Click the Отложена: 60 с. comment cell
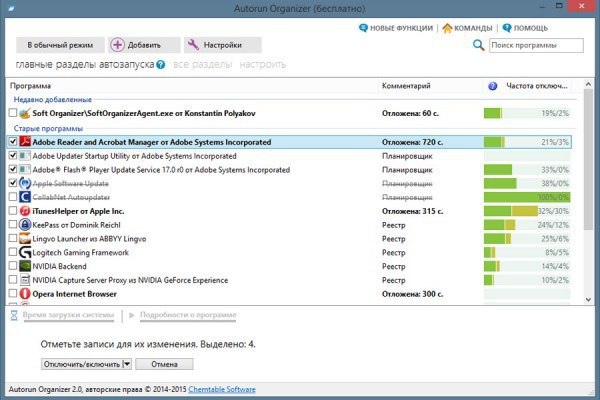This screenshot has width=600, height=400. (x=410, y=113)
